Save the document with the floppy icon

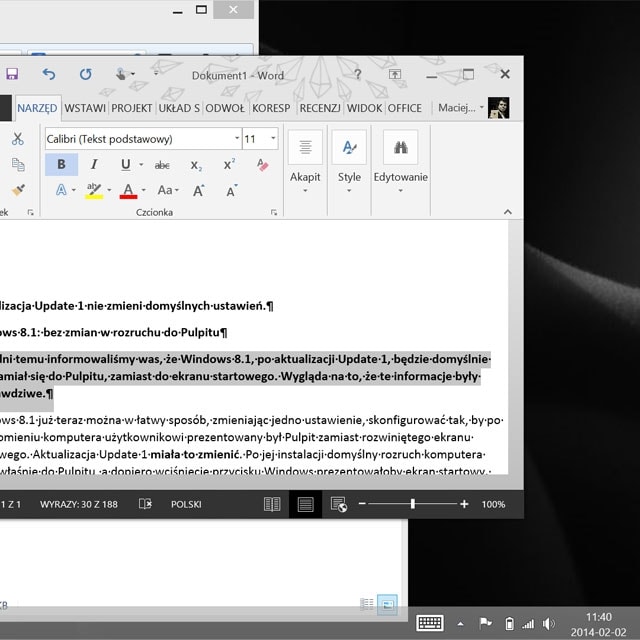(11, 74)
